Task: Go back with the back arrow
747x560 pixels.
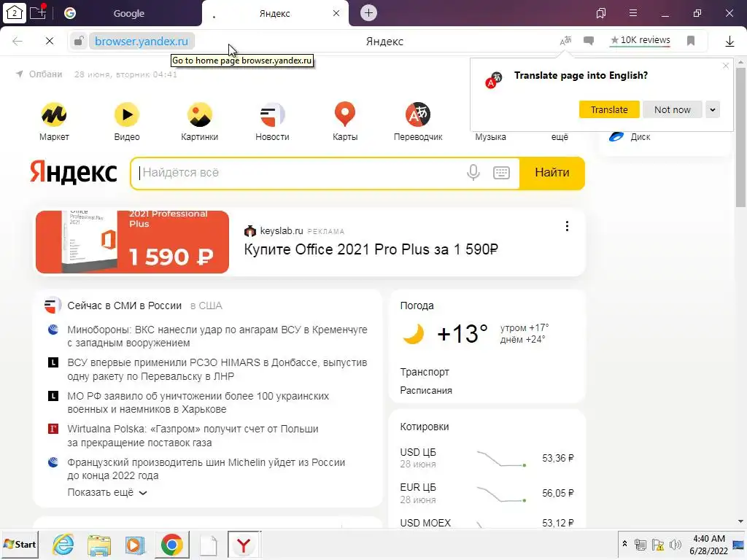Action: (18, 41)
